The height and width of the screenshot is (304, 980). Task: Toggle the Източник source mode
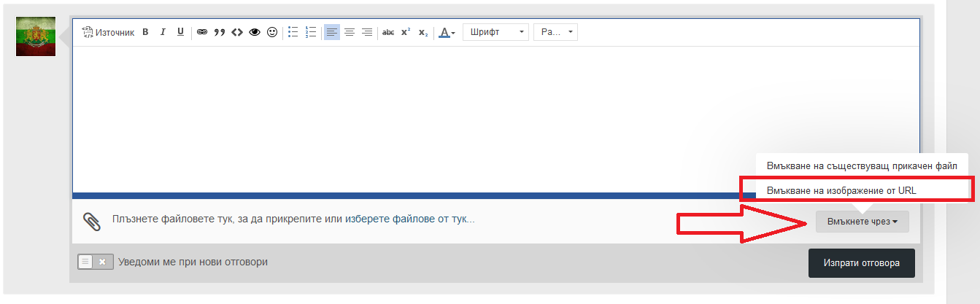pos(109,32)
